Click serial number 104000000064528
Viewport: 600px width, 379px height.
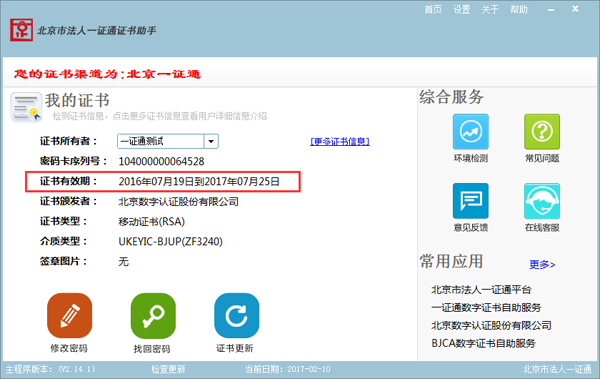point(161,162)
